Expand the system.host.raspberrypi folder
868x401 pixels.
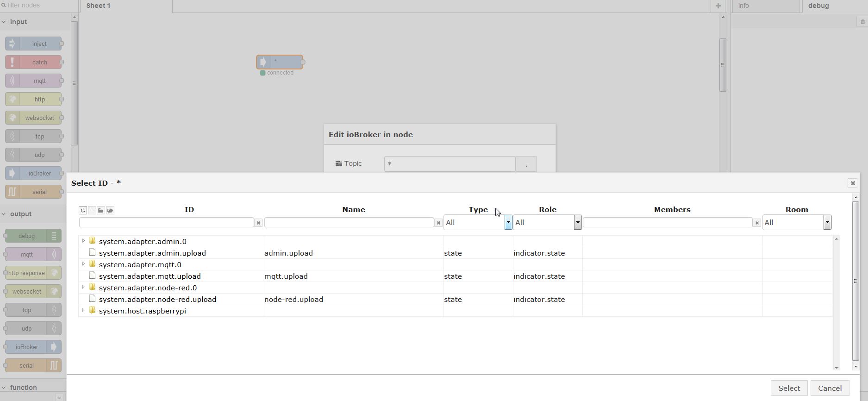coord(83,311)
